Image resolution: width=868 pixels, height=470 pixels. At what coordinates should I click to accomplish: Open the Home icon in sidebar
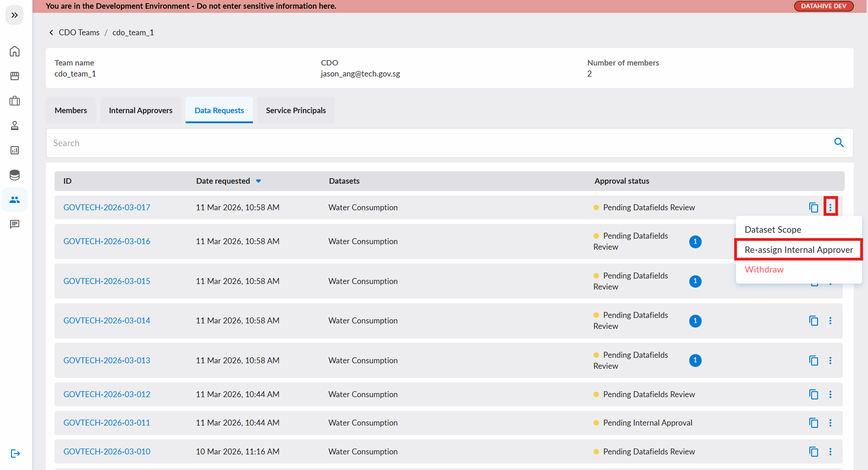pos(15,51)
